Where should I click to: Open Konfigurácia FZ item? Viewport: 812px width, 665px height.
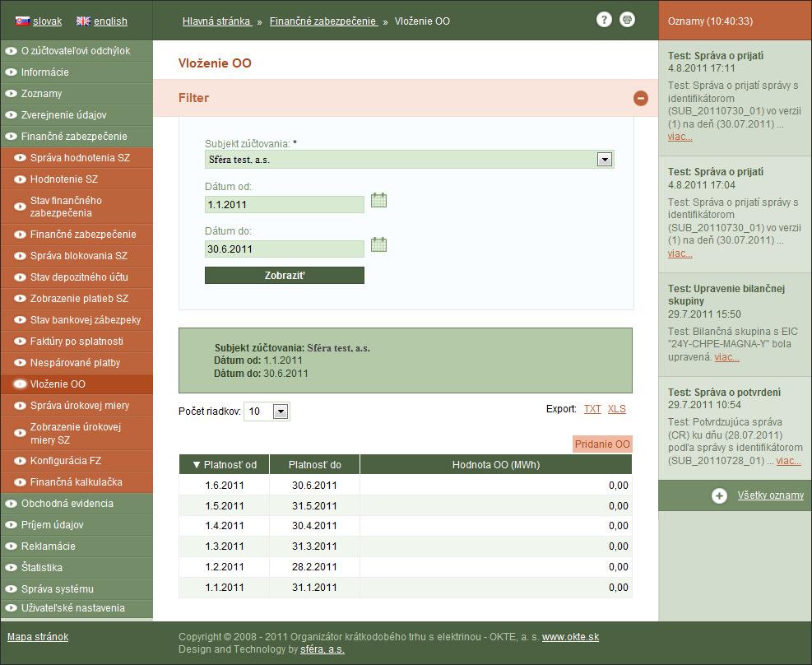[x=77, y=460]
